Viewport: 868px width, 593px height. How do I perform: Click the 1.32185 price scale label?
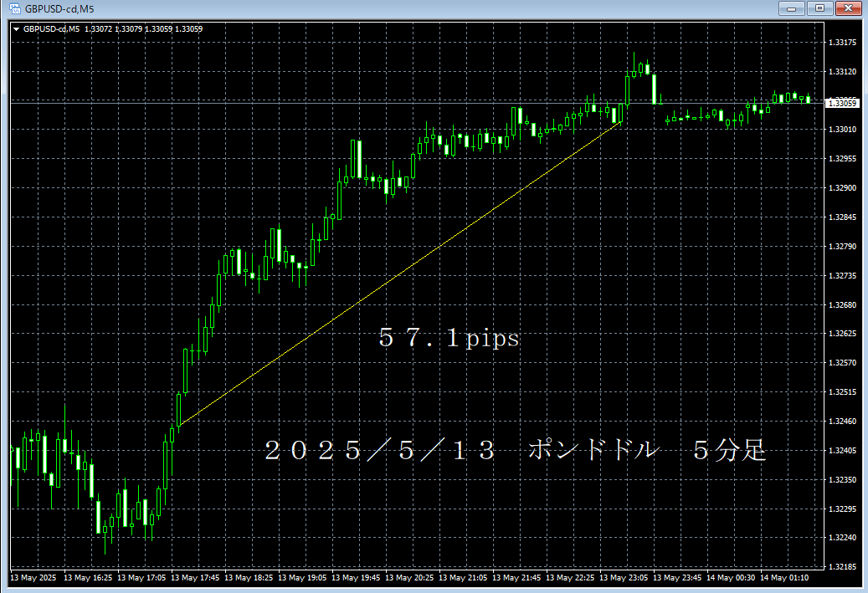(841, 567)
